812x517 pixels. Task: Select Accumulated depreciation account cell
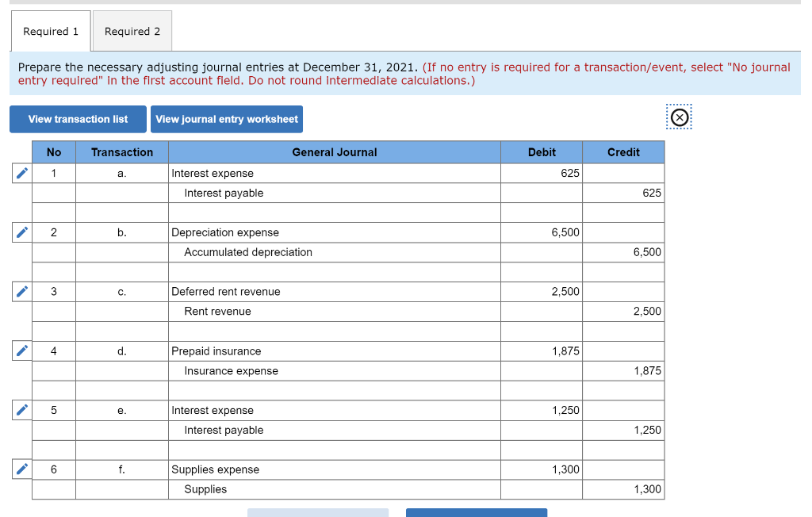point(335,252)
